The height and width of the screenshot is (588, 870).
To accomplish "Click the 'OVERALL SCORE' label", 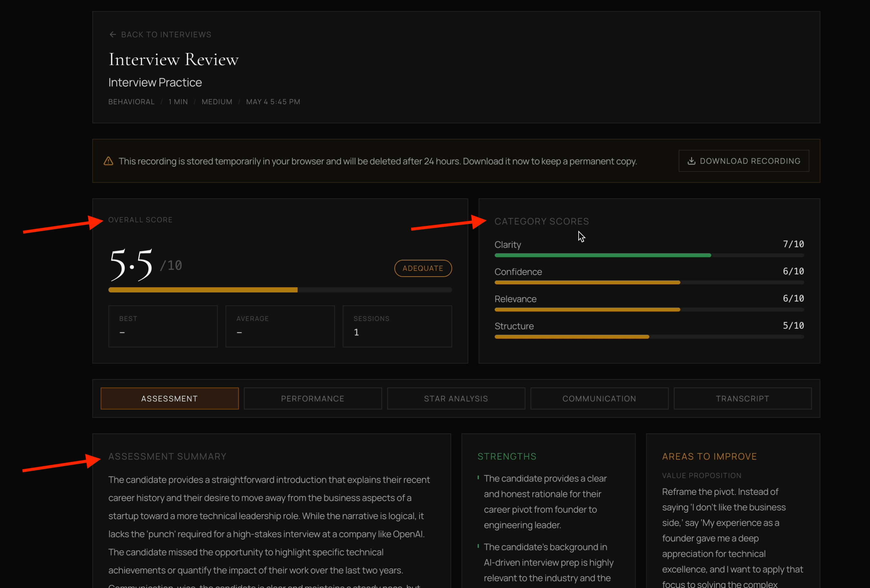I will [x=140, y=220].
